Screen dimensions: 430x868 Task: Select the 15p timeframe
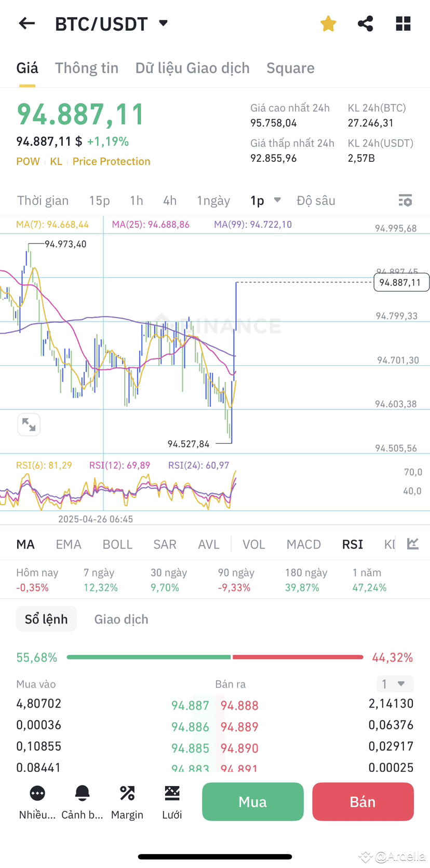coord(99,201)
